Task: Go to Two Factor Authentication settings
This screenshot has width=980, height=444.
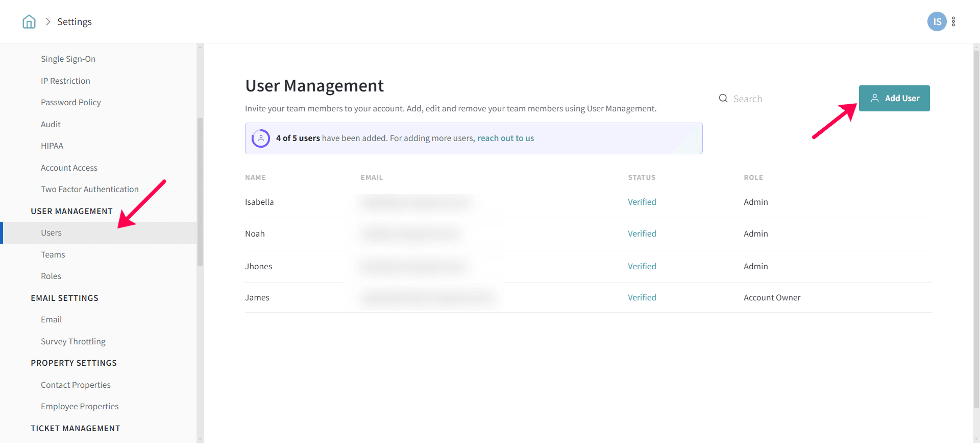Action: [x=90, y=189]
